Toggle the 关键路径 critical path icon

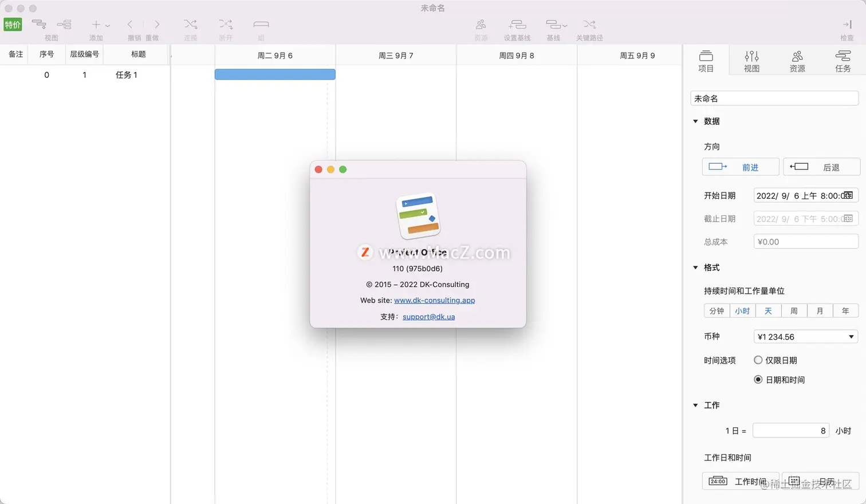pyautogui.click(x=589, y=24)
